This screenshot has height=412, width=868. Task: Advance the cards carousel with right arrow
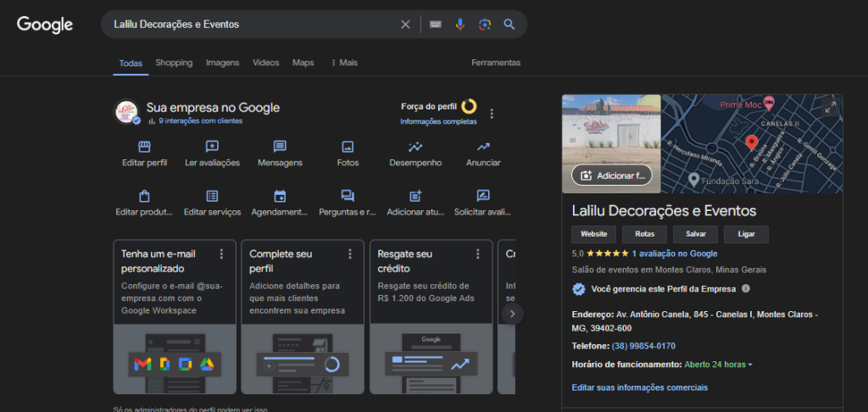[x=513, y=314]
